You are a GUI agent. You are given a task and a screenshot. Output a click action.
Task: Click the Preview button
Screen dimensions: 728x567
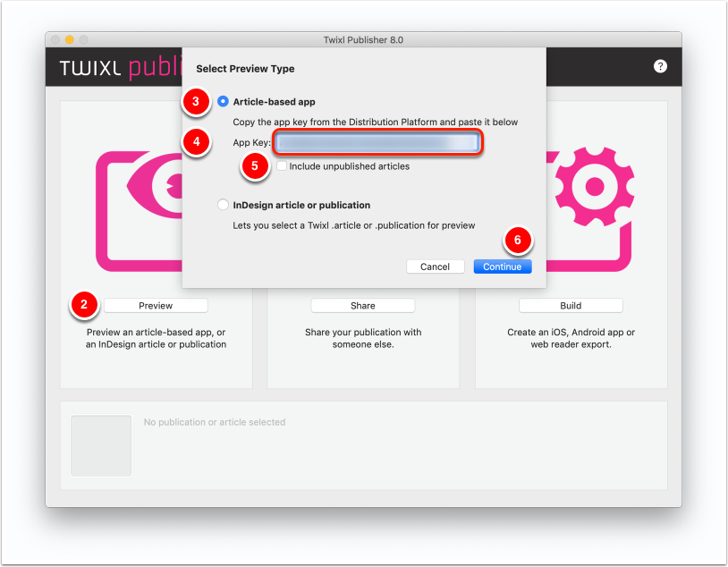click(156, 306)
